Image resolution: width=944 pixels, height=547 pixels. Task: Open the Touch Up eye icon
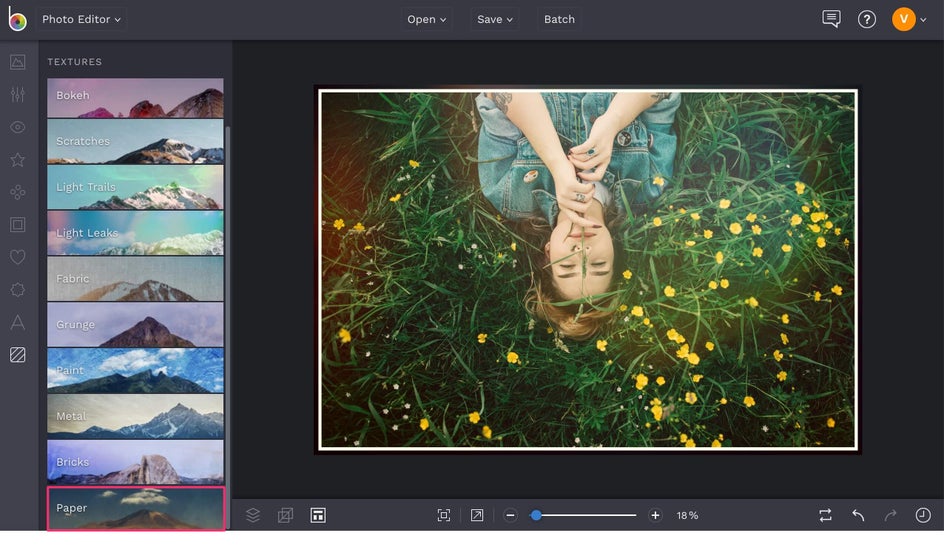pos(17,127)
